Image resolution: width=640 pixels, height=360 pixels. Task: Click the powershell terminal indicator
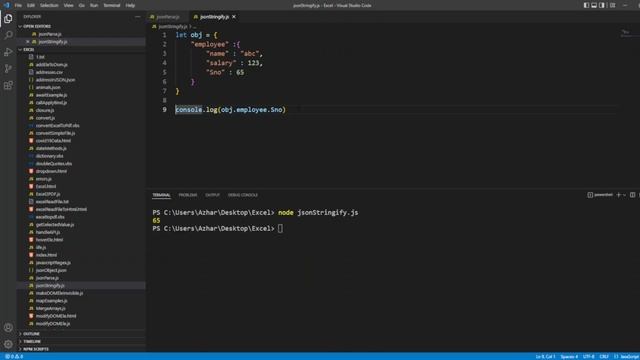click(600, 195)
